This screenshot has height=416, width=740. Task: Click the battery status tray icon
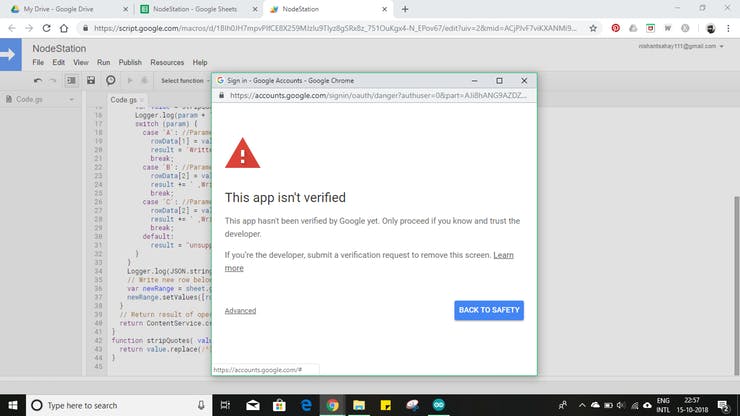click(608, 405)
